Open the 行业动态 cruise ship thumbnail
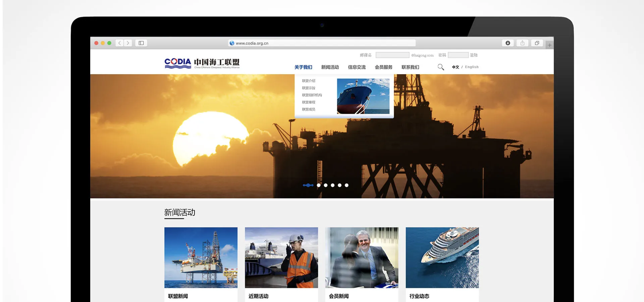The image size is (644, 302). pyautogui.click(x=442, y=258)
